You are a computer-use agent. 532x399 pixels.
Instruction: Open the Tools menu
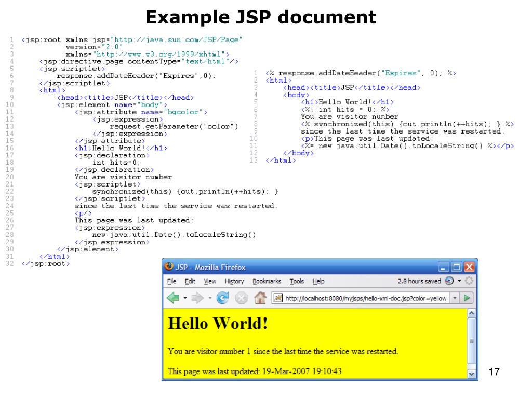tap(297, 281)
